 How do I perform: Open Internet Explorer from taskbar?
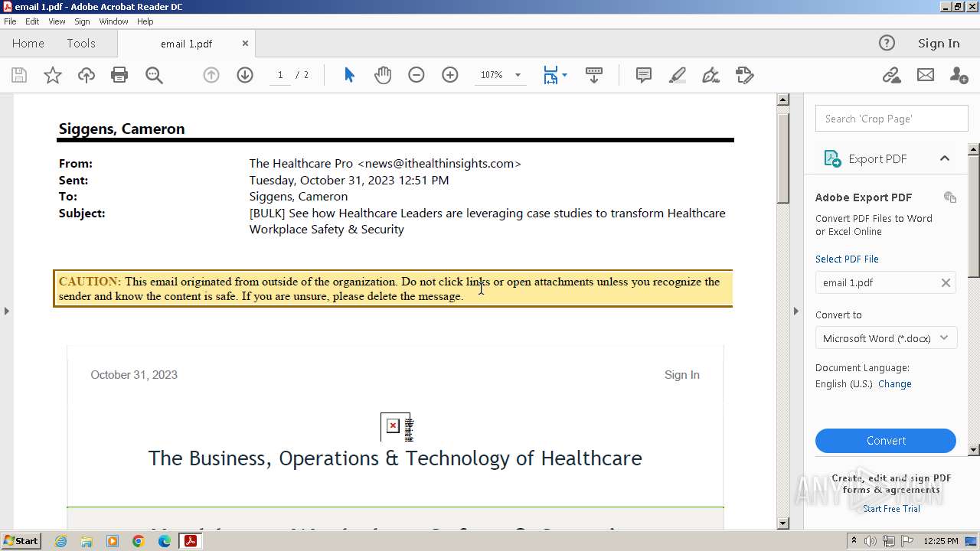click(61, 541)
